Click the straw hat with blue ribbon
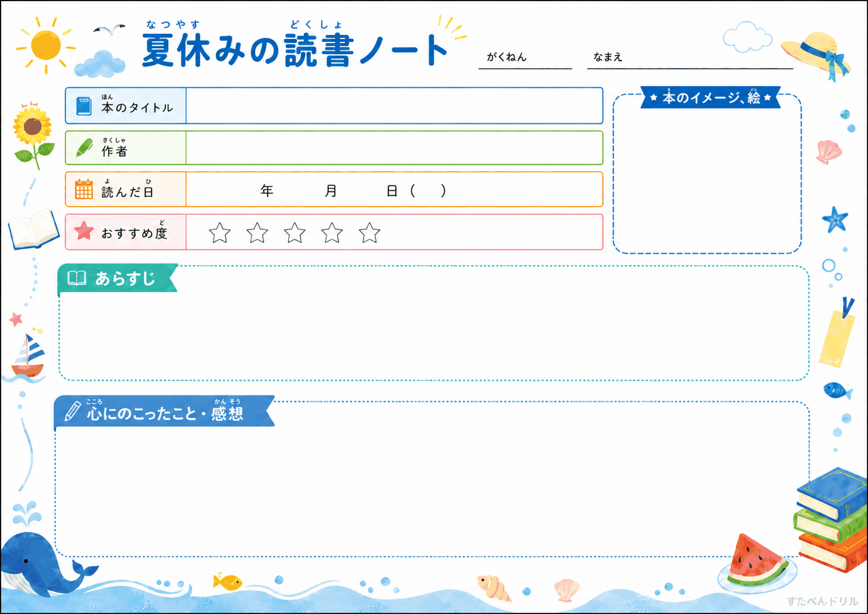This screenshot has height=614, width=868. pos(816,55)
